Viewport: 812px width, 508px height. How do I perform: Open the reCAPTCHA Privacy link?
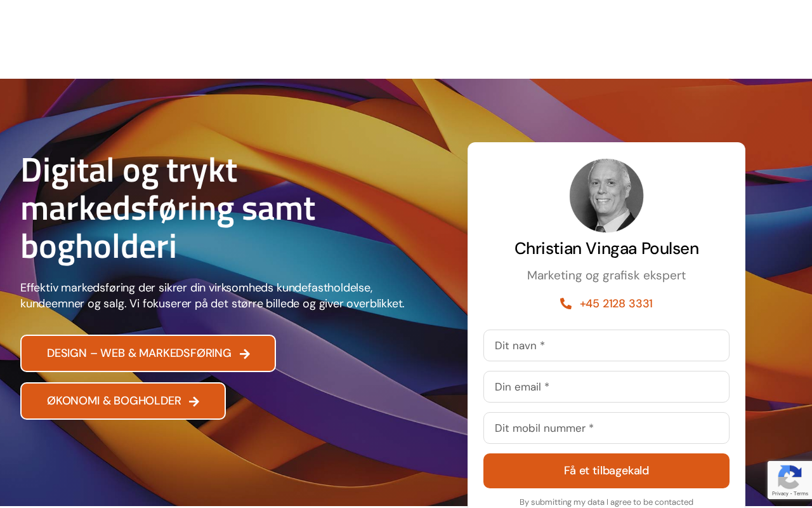pos(780,493)
